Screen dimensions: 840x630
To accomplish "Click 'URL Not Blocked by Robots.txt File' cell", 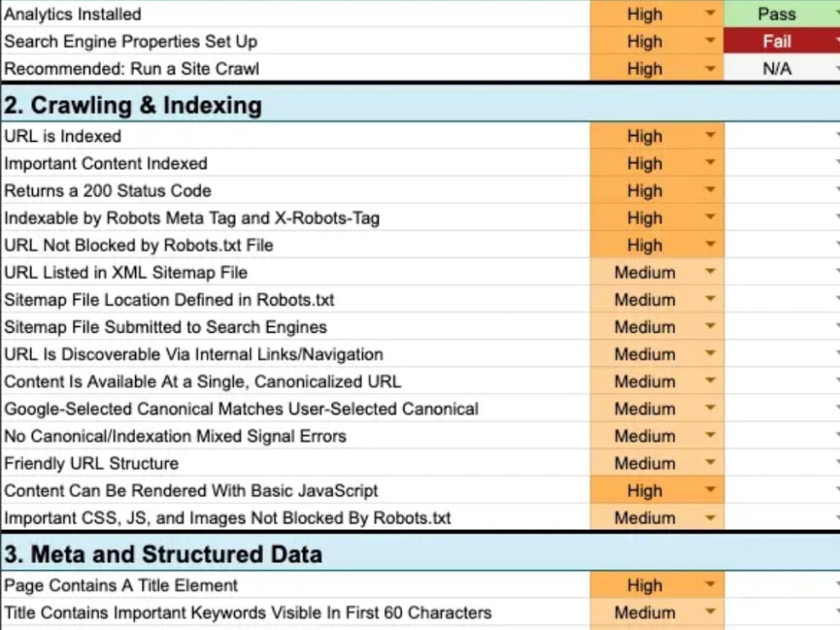I will point(295,244).
